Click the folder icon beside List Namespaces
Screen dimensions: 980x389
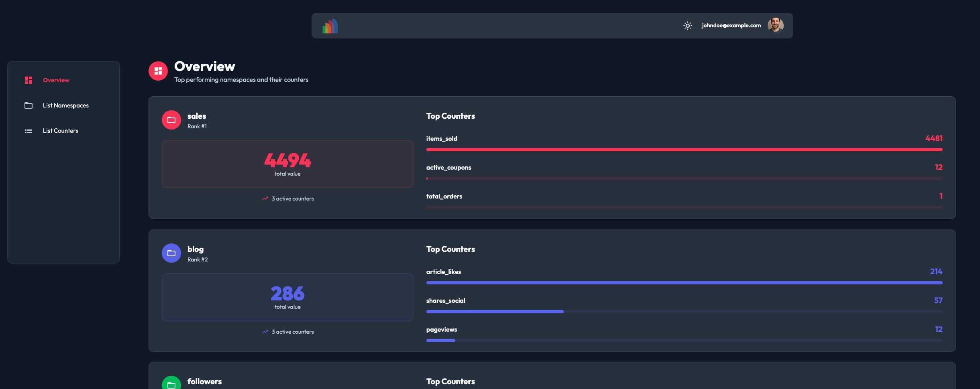(x=29, y=105)
